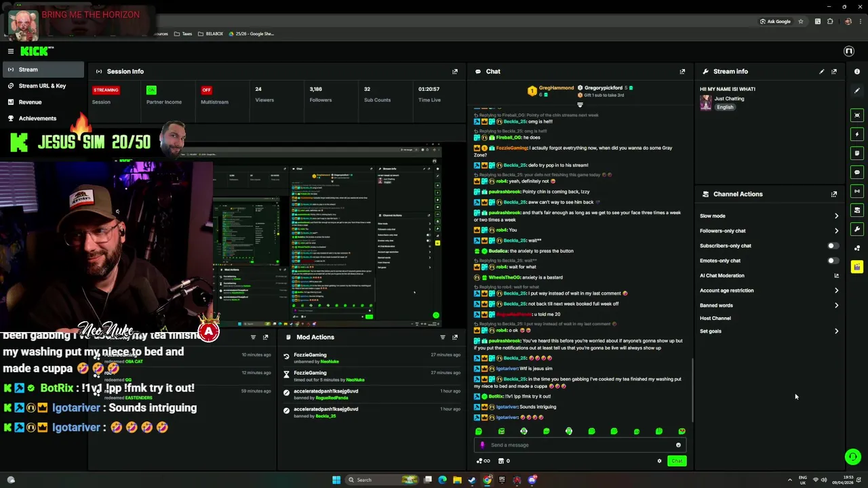Click RogueRedPanda moderator name in Mod Actions
This screenshot has height=488, width=868.
pyautogui.click(x=332, y=398)
